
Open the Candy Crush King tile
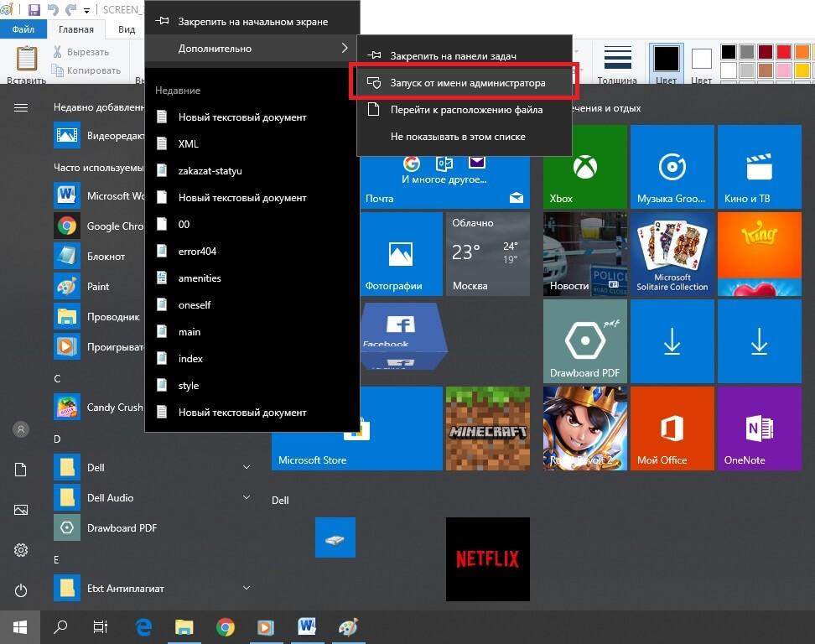pyautogui.click(x=760, y=254)
